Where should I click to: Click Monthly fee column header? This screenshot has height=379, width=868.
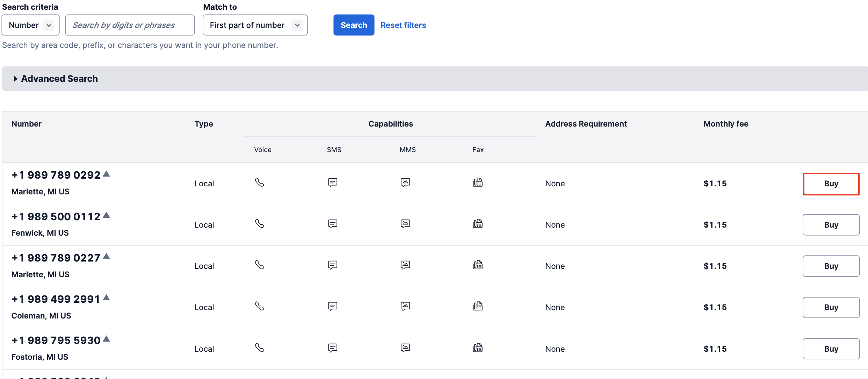(x=725, y=124)
